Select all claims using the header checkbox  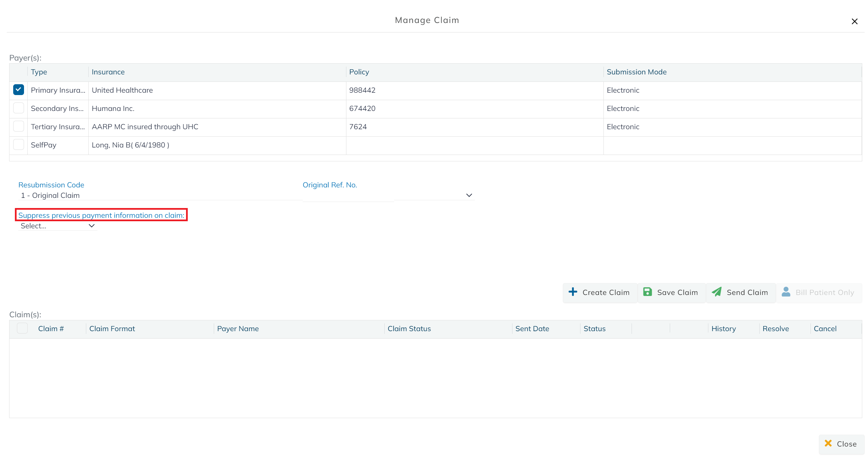tap(22, 328)
